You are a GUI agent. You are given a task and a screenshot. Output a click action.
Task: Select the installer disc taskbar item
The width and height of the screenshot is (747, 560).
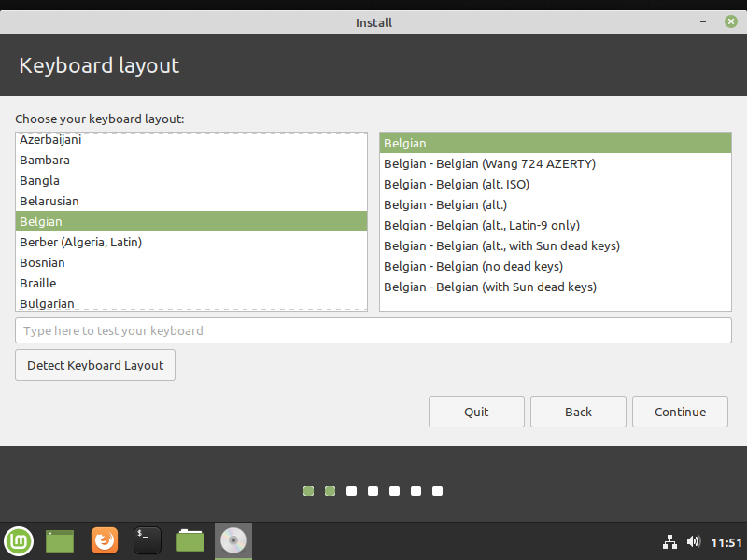click(233, 541)
